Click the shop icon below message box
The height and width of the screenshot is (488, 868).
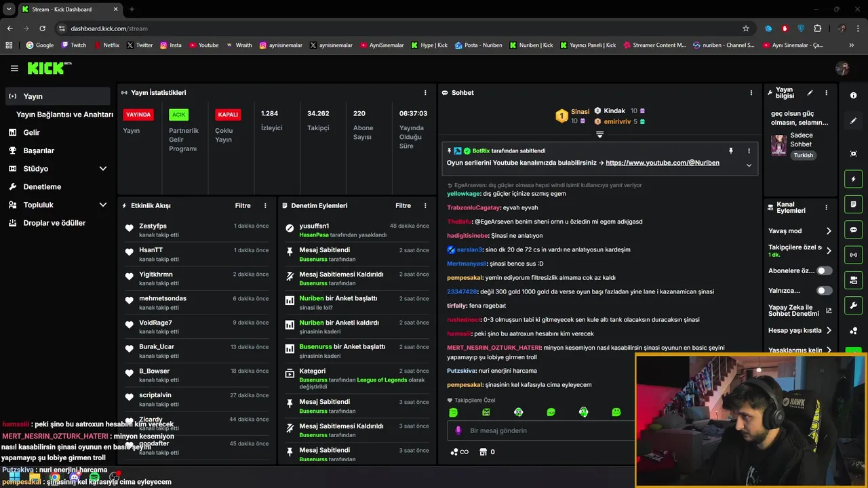coord(483,452)
